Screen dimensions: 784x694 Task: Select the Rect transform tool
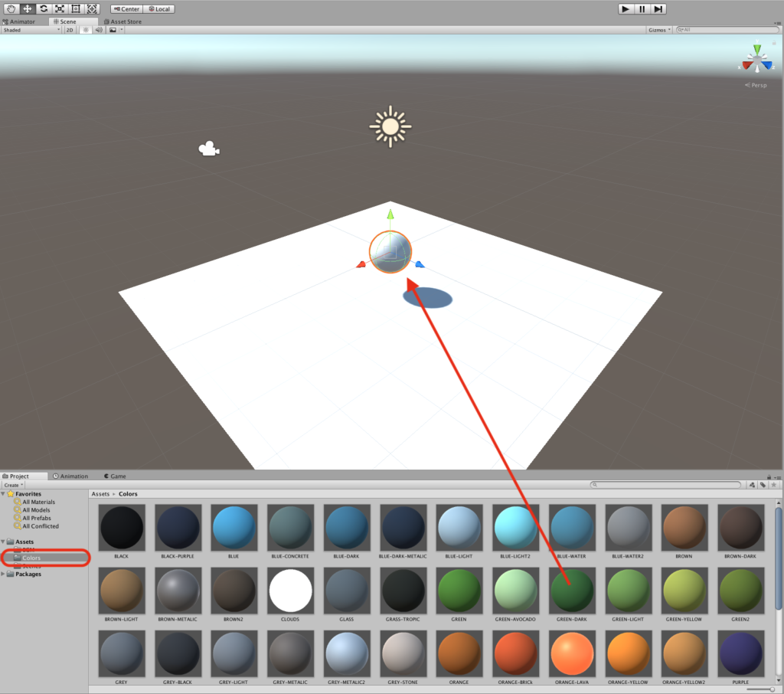(x=76, y=8)
